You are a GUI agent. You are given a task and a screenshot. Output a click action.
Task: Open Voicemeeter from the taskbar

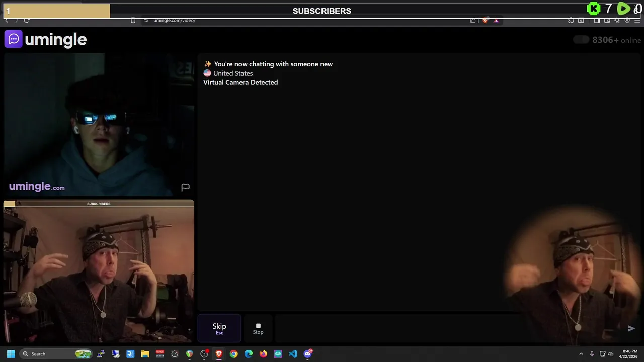pos(160,354)
